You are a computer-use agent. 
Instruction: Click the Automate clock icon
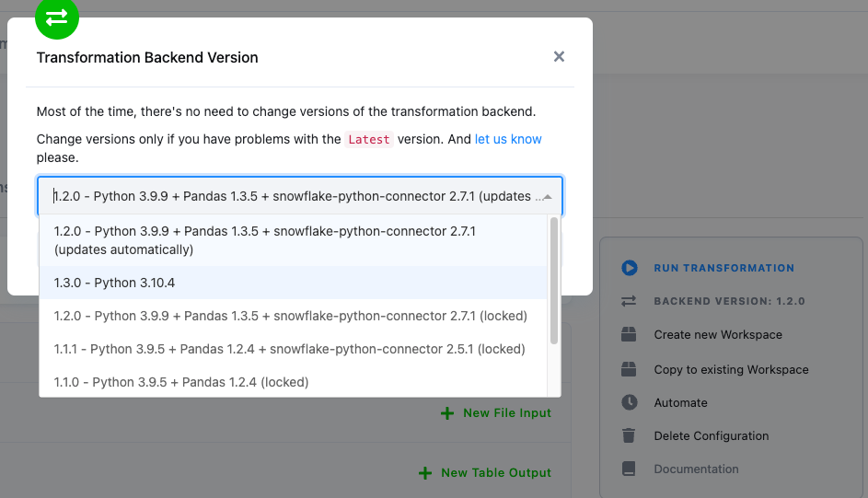(x=630, y=402)
